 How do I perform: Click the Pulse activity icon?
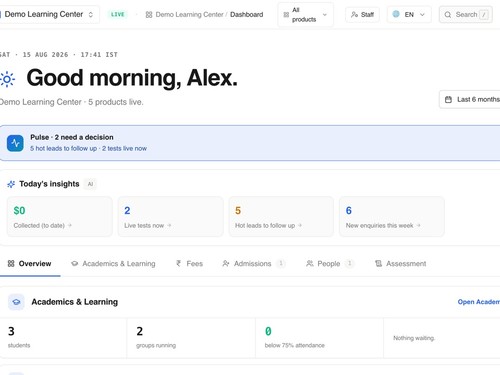[15, 143]
